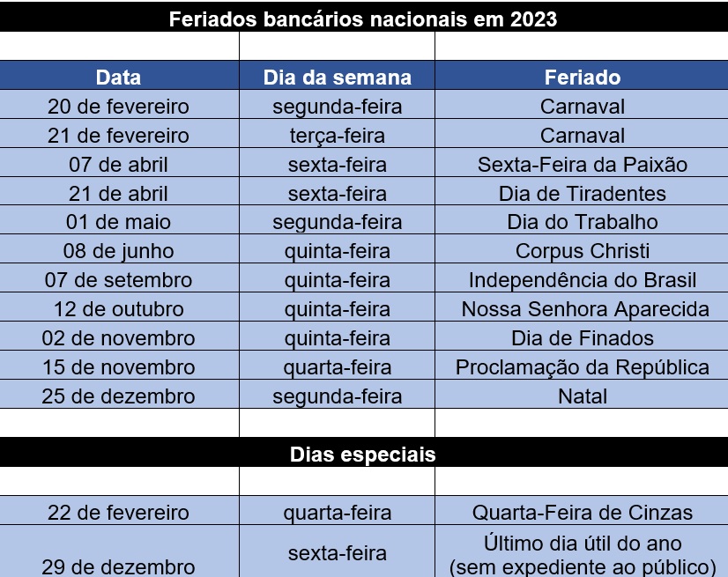Select the 'Natal' holiday cell
The image size is (728, 577).
(x=582, y=395)
